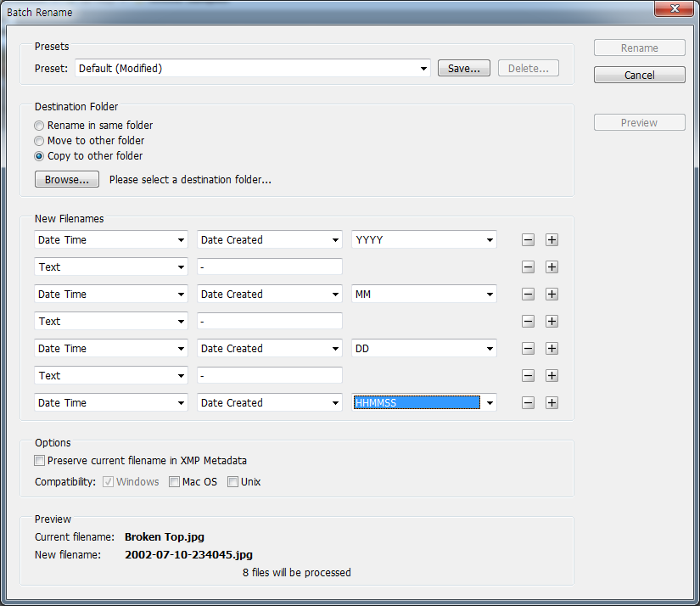The width and height of the screenshot is (700, 606).
Task: Click the Save... preset button
Action: (x=463, y=69)
